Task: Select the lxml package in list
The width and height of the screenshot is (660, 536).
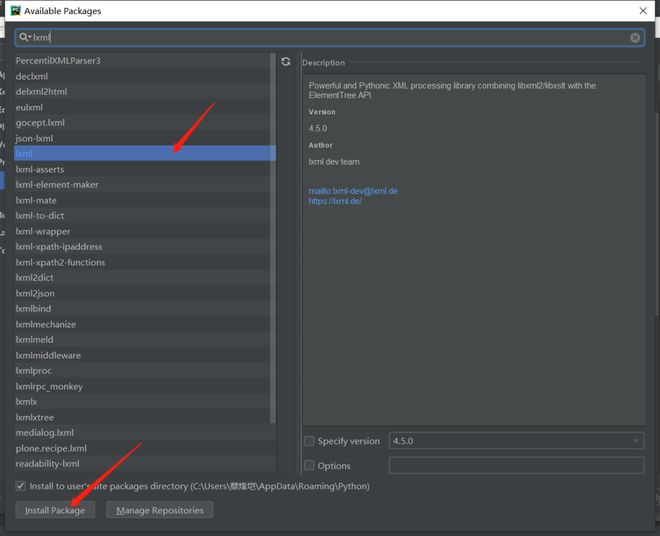Action: 25,154
